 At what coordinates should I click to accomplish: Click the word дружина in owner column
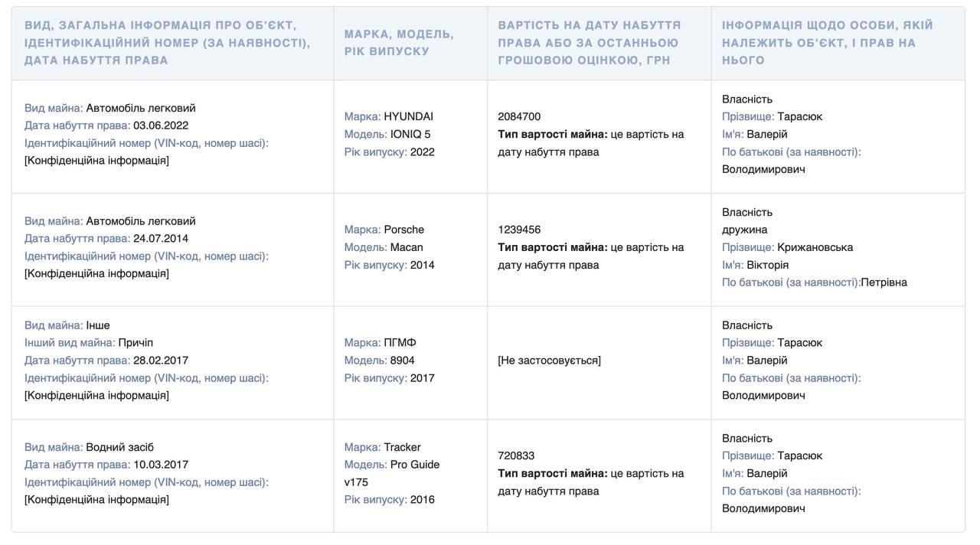[x=744, y=230]
